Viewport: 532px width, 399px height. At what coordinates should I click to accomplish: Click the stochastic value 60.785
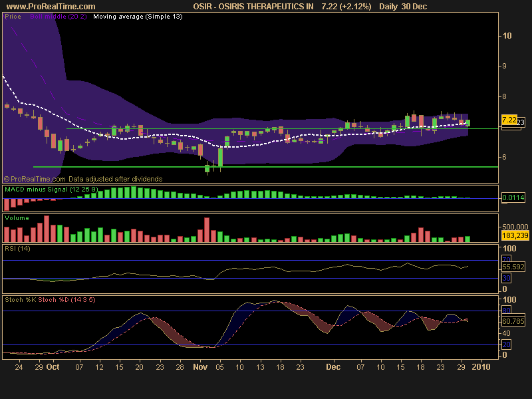pyautogui.click(x=513, y=321)
